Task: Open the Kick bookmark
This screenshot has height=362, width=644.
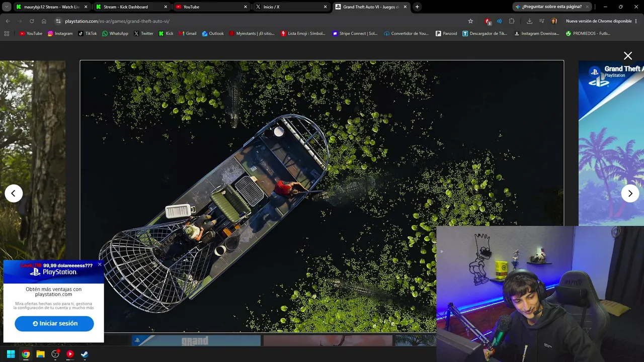Action: point(166,34)
